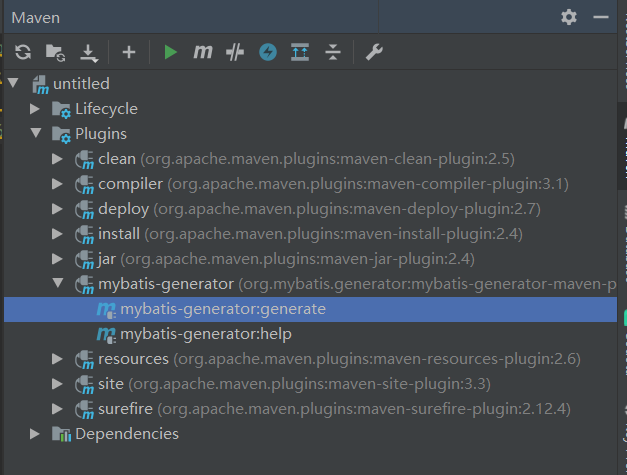This screenshot has width=627, height=475.
Task: Collapse the mybatis-generator plugin
Action: [58, 283]
